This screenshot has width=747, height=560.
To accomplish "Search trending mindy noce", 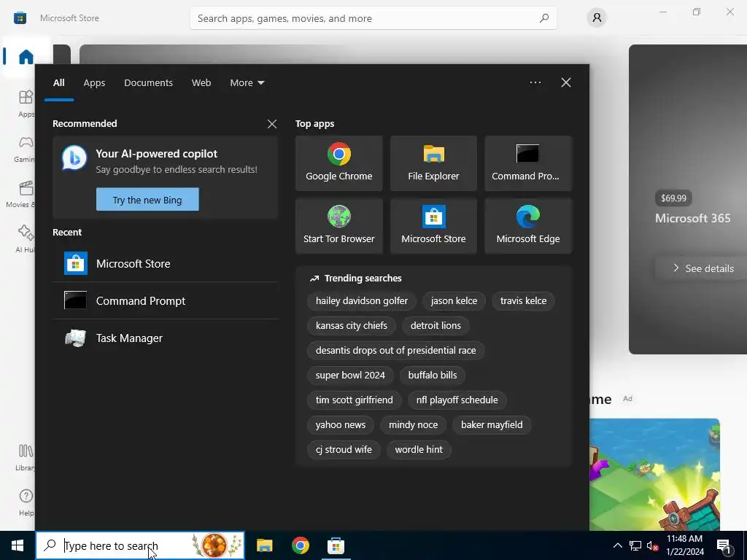I will (x=413, y=425).
